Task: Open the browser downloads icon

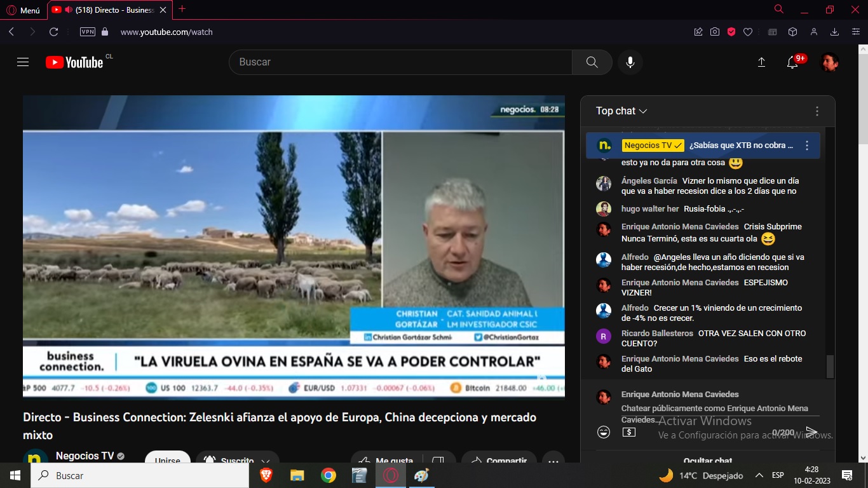Action: tap(835, 32)
